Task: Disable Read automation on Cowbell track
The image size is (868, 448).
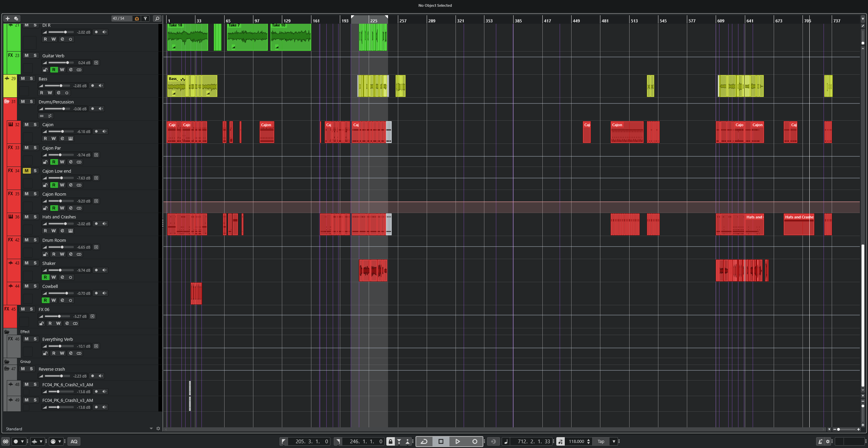Action: [x=45, y=300]
